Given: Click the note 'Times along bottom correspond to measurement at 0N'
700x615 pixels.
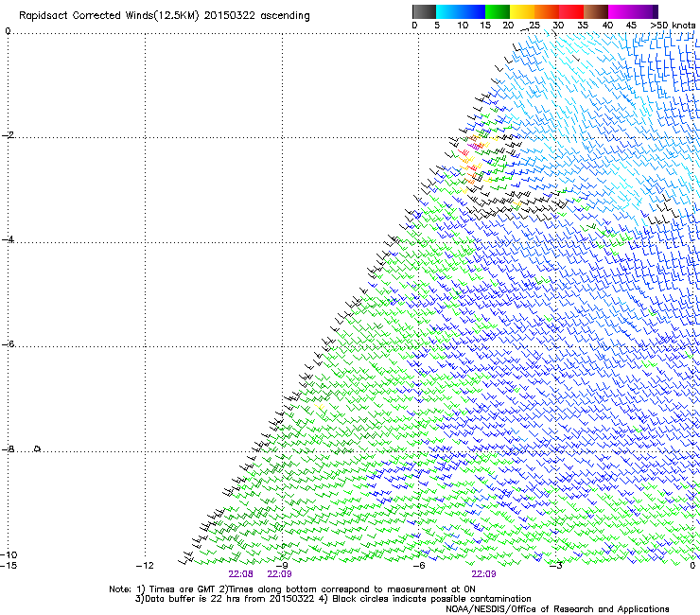Looking at the screenshot, I should coord(351,589).
